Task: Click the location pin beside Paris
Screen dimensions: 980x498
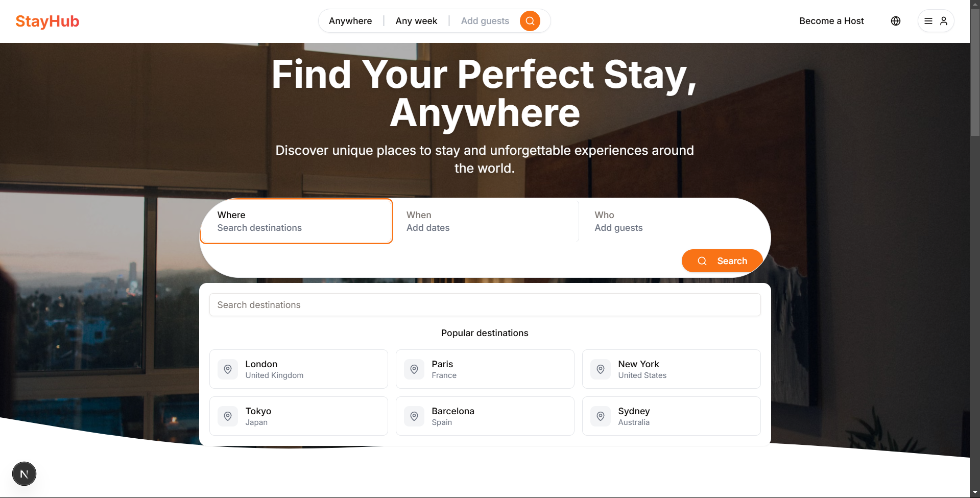Action: coord(414,369)
